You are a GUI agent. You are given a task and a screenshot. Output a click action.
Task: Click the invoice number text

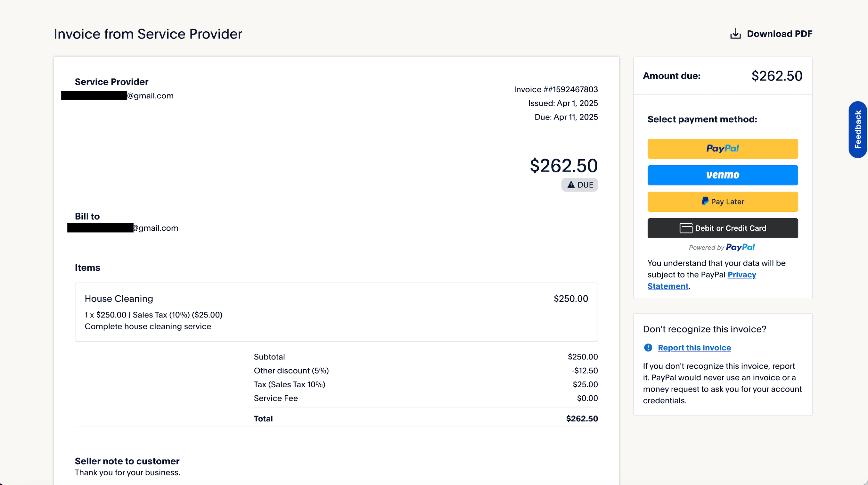click(556, 89)
